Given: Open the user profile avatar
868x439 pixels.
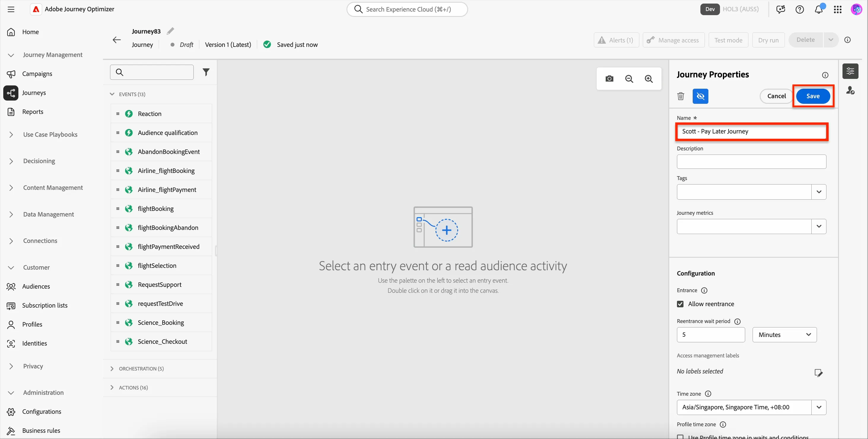Looking at the screenshot, I should coord(856,9).
